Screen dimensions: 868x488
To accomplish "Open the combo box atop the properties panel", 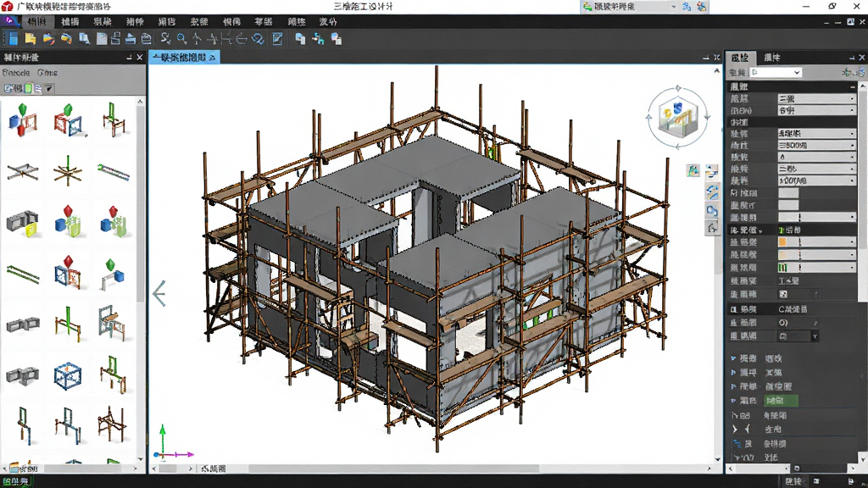I will (776, 73).
